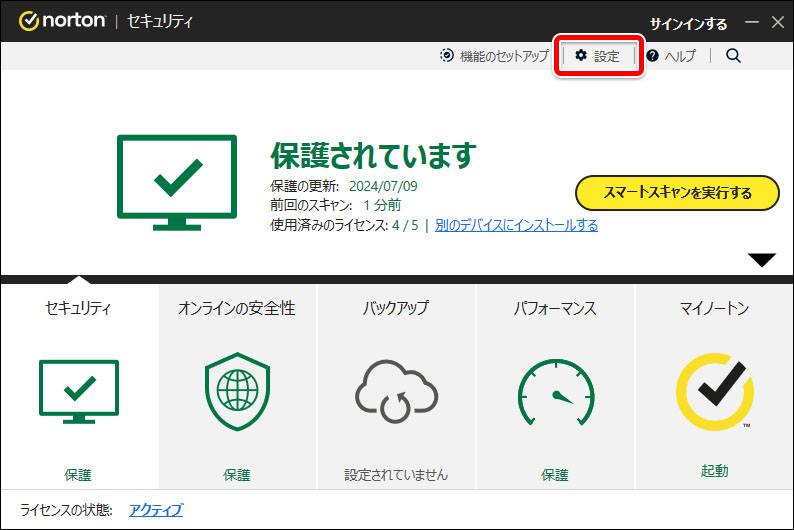Image resolution: width=794 pixels, height=530 pixels.
Task: Expand the black down-arrow triangle
Action: coord(762,260)
